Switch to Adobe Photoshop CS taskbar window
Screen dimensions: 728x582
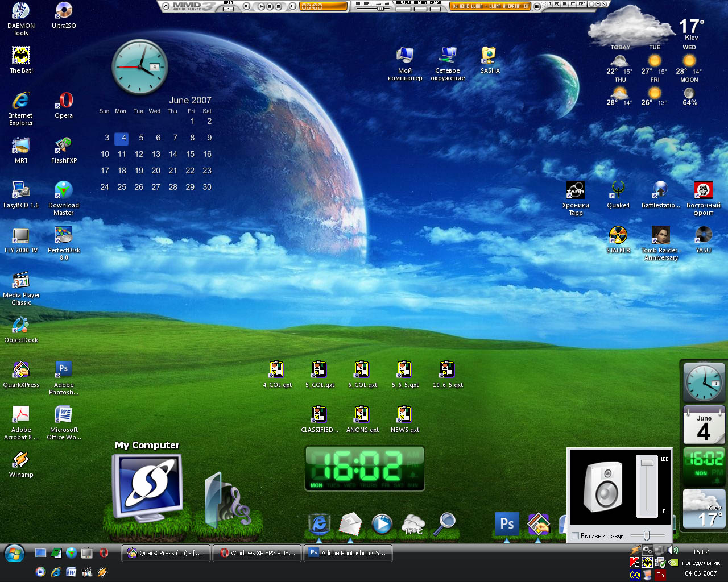(x=348, y=552)
